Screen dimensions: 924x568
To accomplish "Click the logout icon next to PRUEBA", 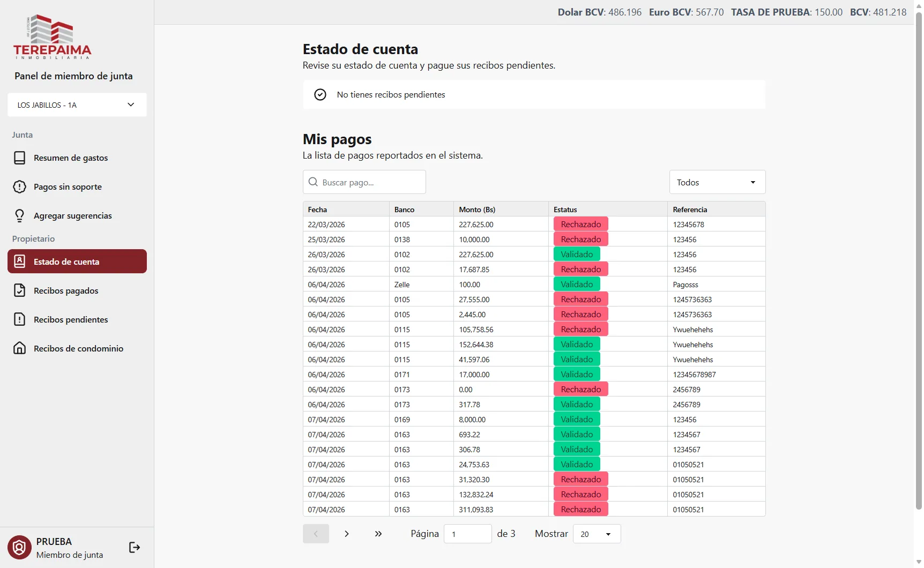I will [x=134, y=547].
